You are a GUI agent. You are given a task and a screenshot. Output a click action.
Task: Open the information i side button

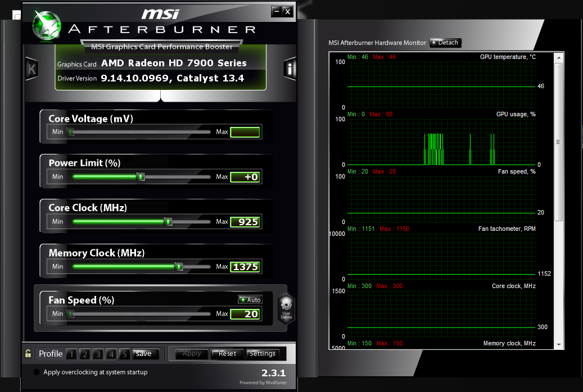point(290,69)
